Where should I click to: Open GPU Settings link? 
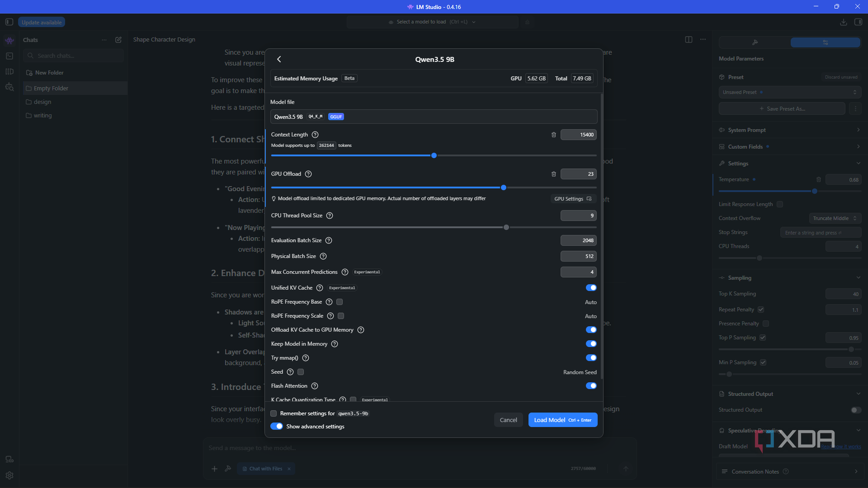coord(573,199)
